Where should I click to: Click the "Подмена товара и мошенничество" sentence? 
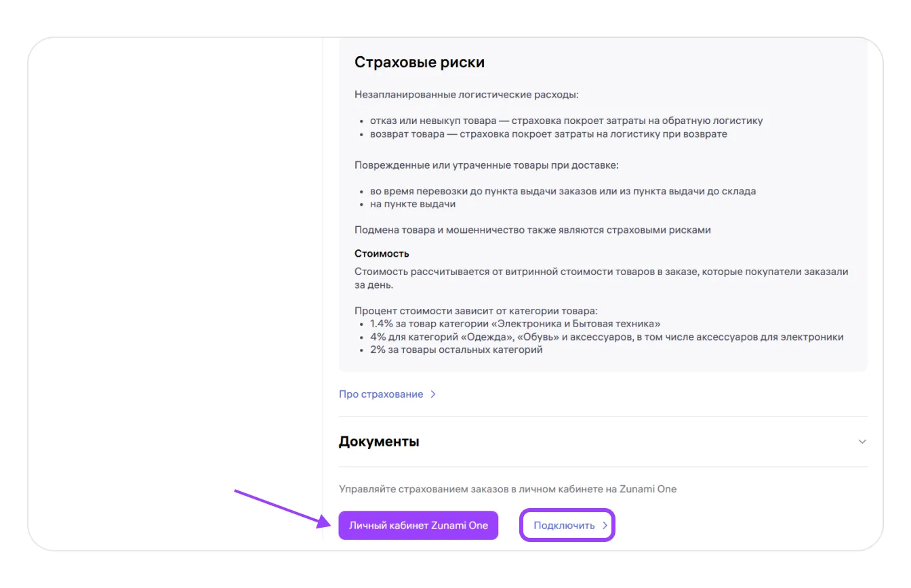532,230
